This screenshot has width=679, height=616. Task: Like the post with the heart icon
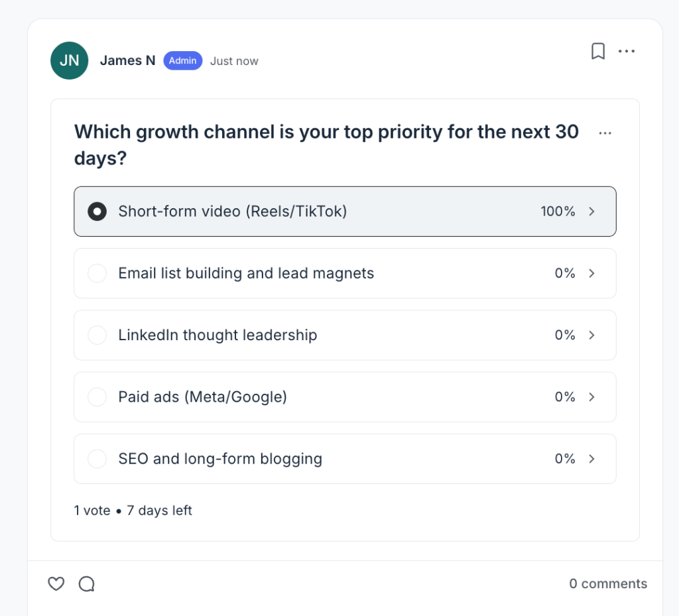coord(56,584)
